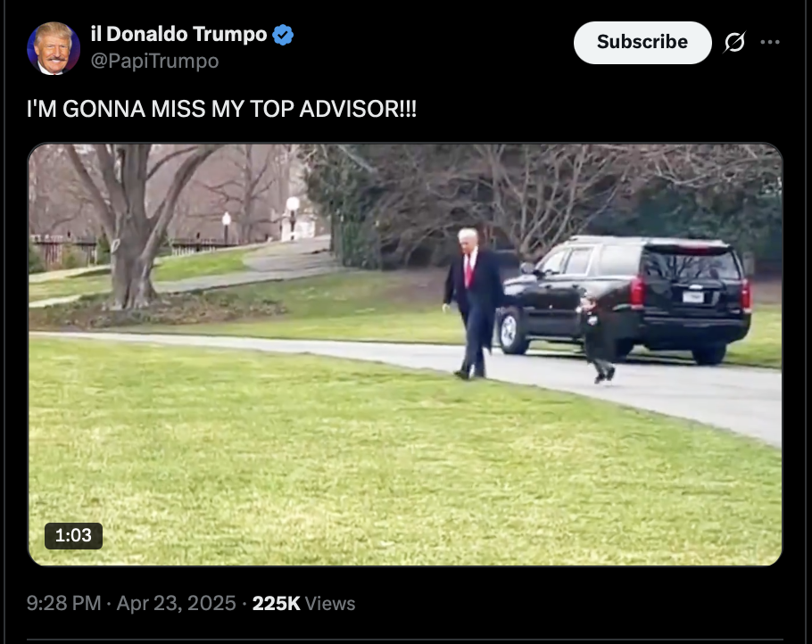Play the embedded video at its center

click(x=405, y=355)
